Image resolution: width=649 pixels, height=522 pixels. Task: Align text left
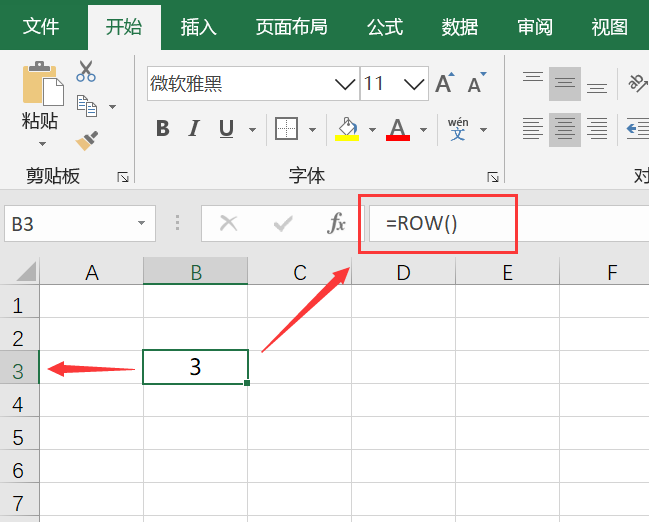[533, 129]
